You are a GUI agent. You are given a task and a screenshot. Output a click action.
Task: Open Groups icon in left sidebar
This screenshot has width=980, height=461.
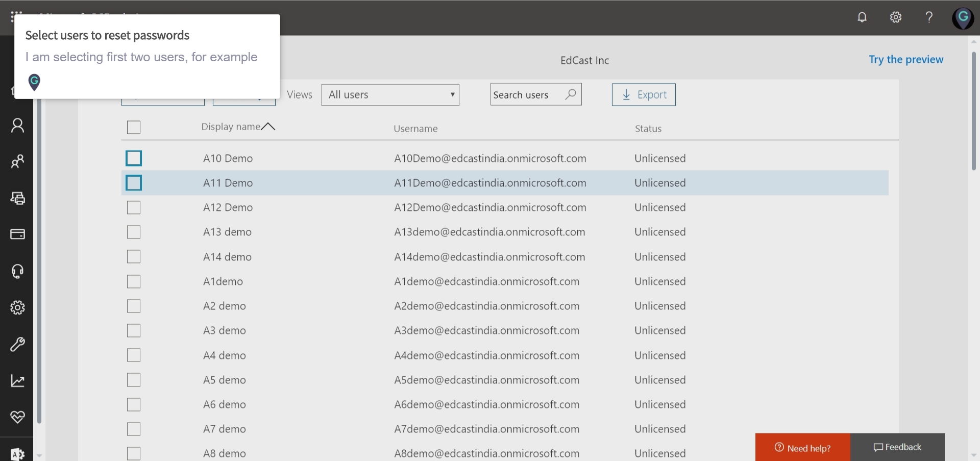pos(17,162)
